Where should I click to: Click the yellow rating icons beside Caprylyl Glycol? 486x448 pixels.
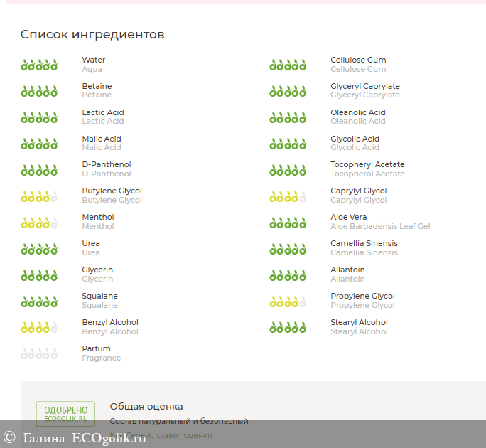[288, 196]
